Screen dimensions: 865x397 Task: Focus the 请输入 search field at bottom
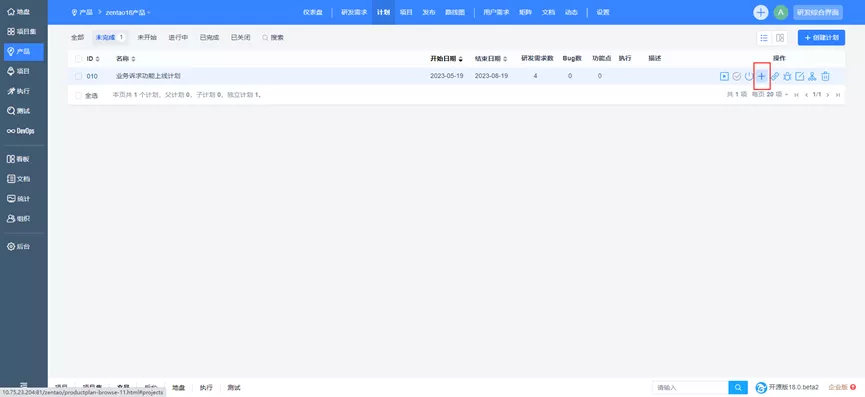coord(690,388)
